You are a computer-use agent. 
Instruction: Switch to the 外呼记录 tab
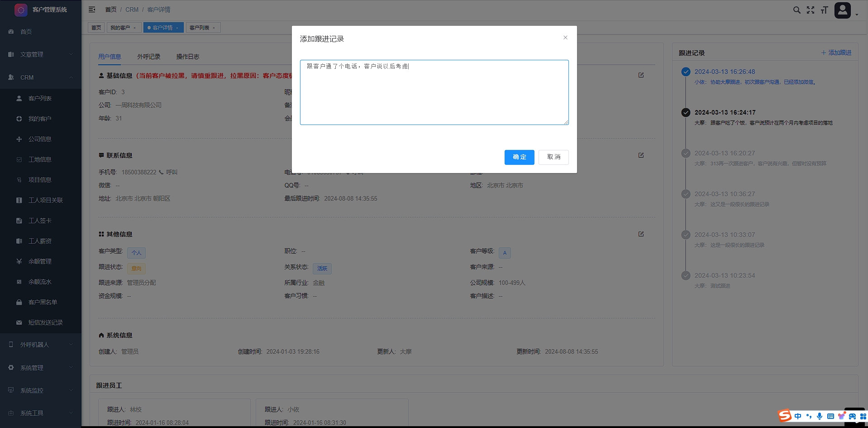click(x=149, y=57)
